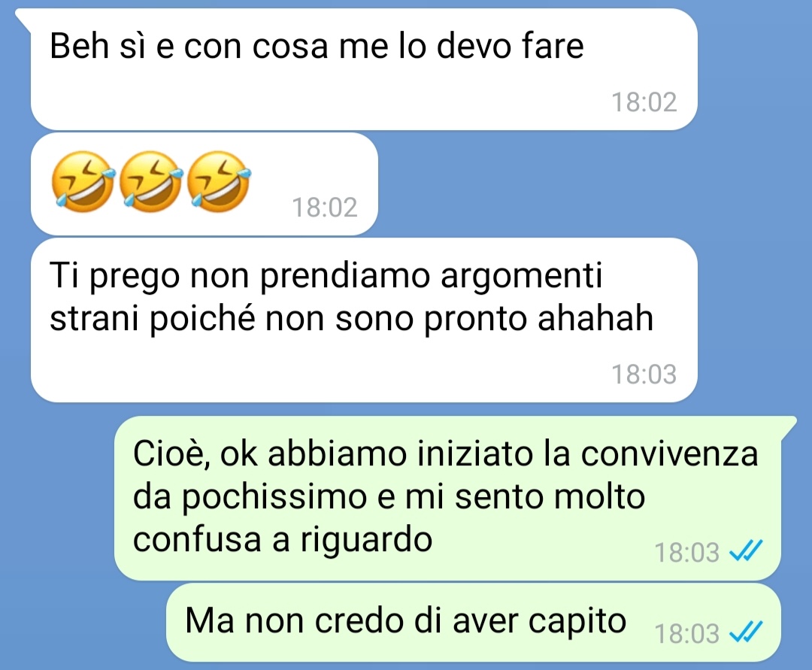Click the 18:02 timestamp beside the emojis
The height and width of the screenshot is (670, 812).
coord(325,207)
